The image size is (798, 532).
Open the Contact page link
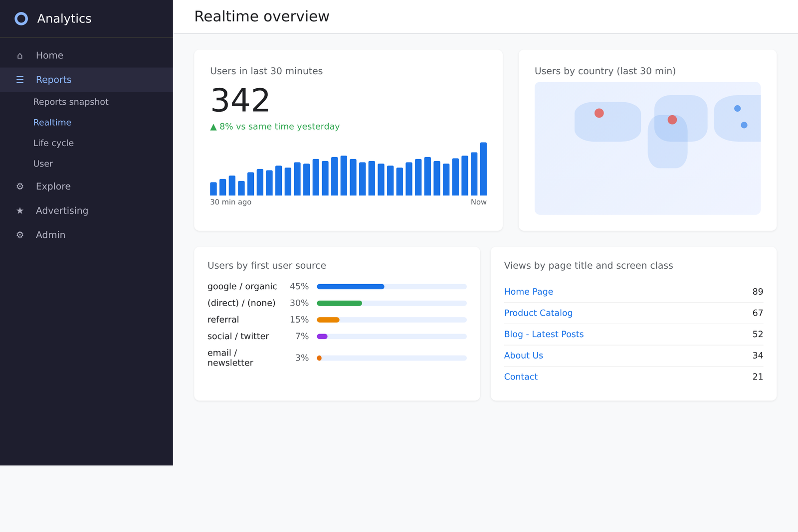[520, 377]
